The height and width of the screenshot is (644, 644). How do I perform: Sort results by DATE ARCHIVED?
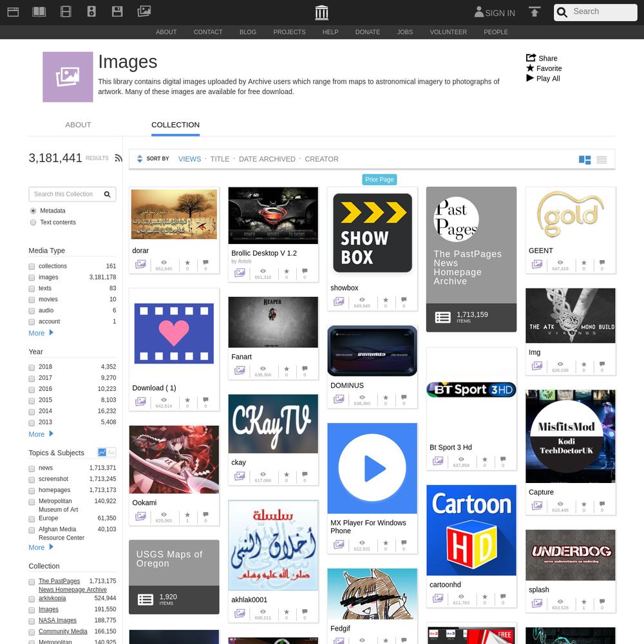tap(267, 159)
